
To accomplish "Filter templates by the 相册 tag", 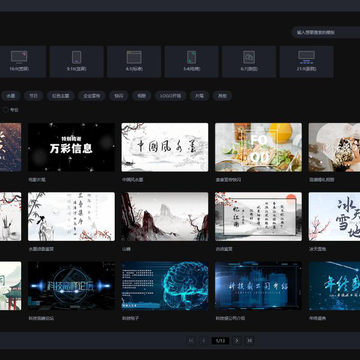I will tap(142, 96).
